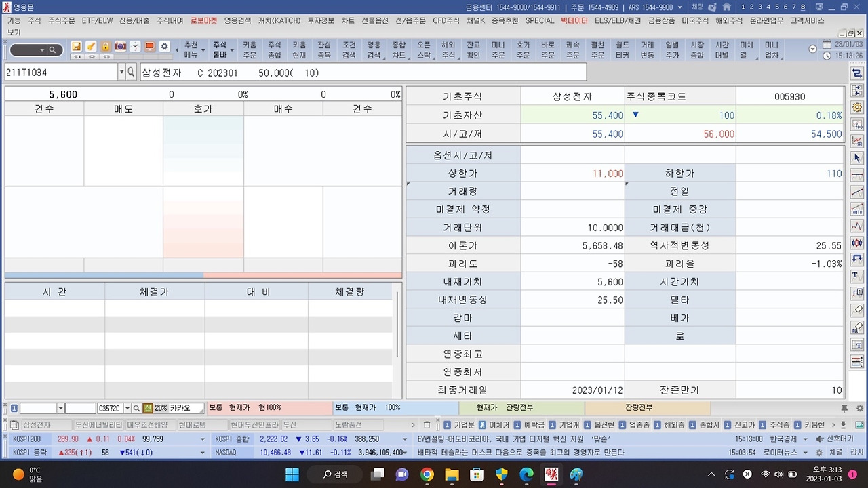Open the calendar icon next to date 23/01/03

pos(826,43)
